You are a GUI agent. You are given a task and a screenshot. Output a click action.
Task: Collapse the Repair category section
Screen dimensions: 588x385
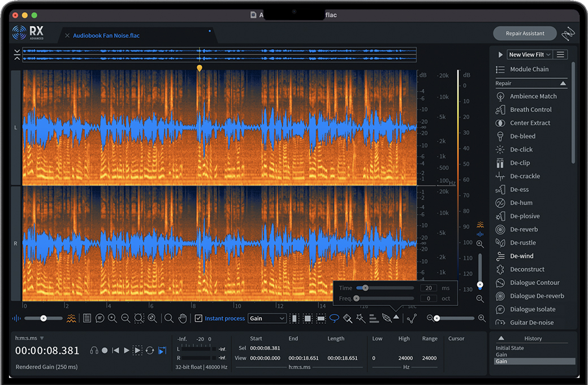(563, 83)
